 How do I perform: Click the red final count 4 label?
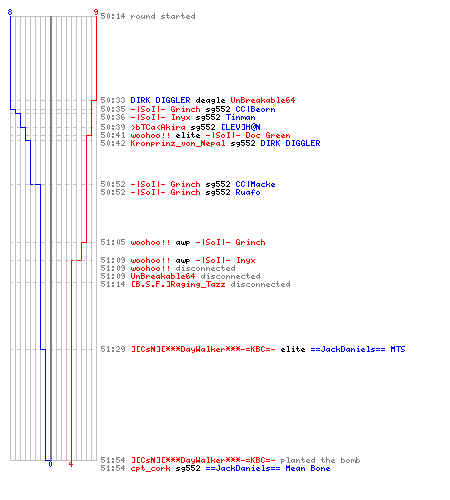(71, 464)
